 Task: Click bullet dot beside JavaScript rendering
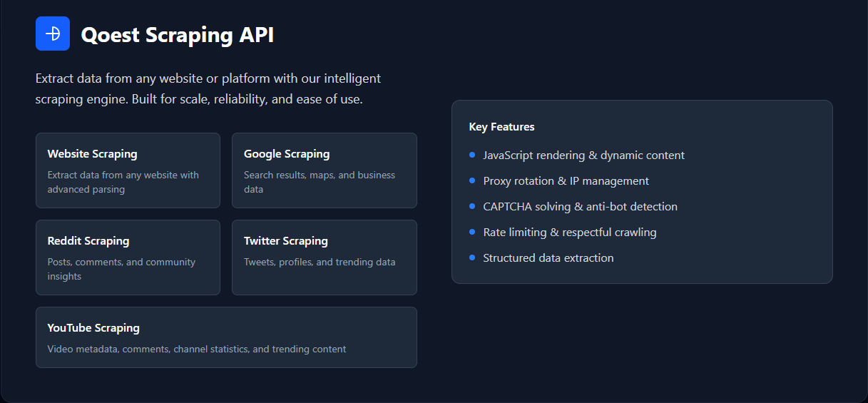pyautogui.click(x=472, y=155)
